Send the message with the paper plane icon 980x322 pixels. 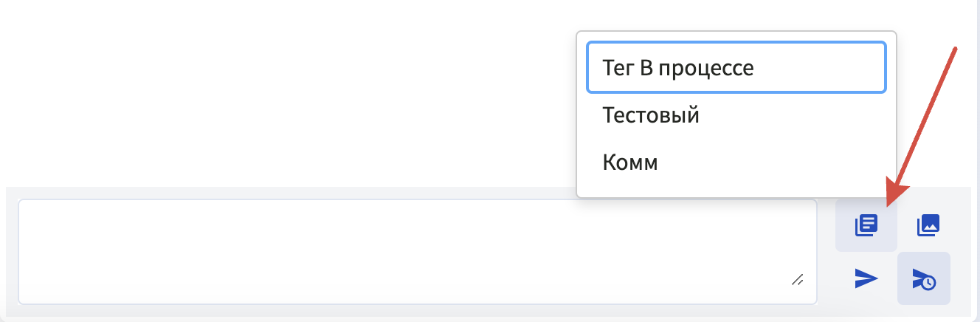click(866, 278)
